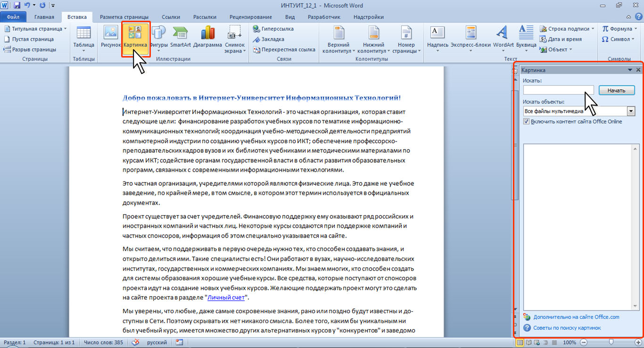Close the Картинка task pane
This screenshot has width=644, height=348.
[638, 70]
